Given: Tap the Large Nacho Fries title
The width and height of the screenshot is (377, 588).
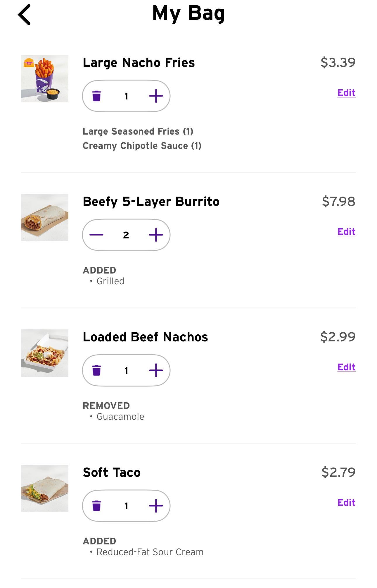Looking at the screenshot, I should [x=139, y=63].
